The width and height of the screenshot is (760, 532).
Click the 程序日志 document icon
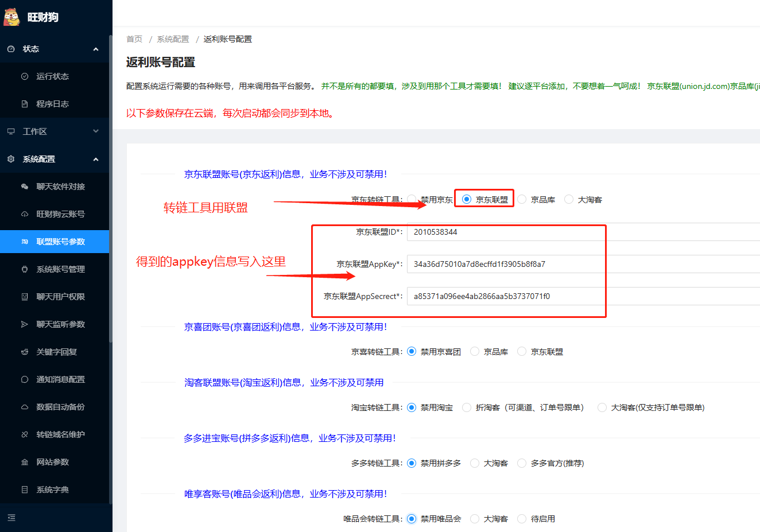tap(25, 104)
